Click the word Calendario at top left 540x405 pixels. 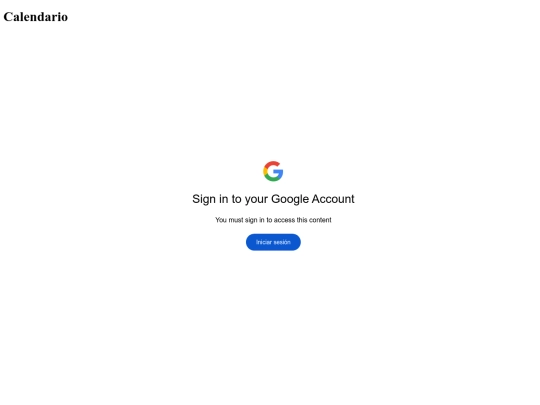pyautogui.click(x=35, y=17)
